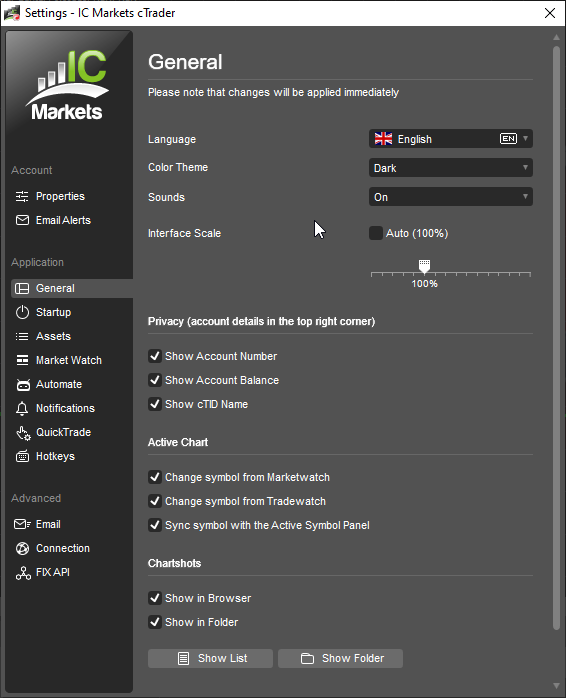This screenshot has height=698, width=566.
Task: Click the Show Folder button
Action: pyautogui.click(x=340, y=658)
